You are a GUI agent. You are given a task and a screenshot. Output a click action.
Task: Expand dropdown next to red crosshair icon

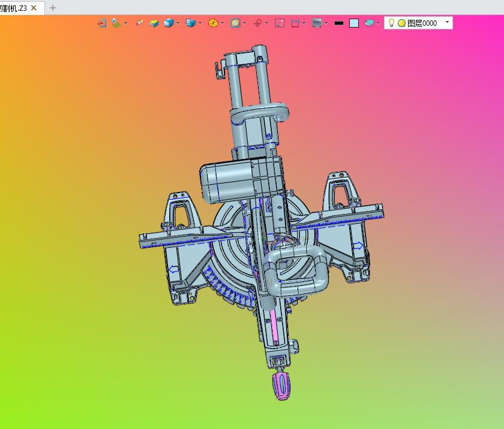[x=267, y=23]
